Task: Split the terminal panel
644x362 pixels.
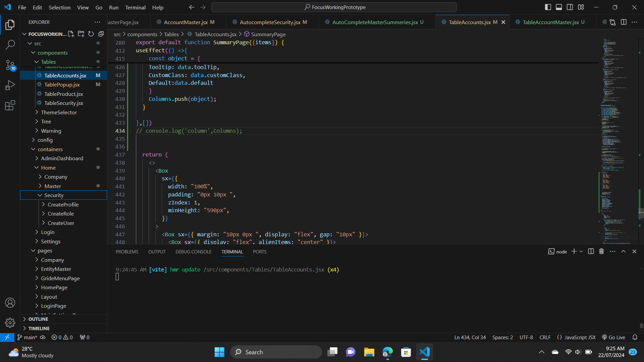Action: (x=591, y=251)
